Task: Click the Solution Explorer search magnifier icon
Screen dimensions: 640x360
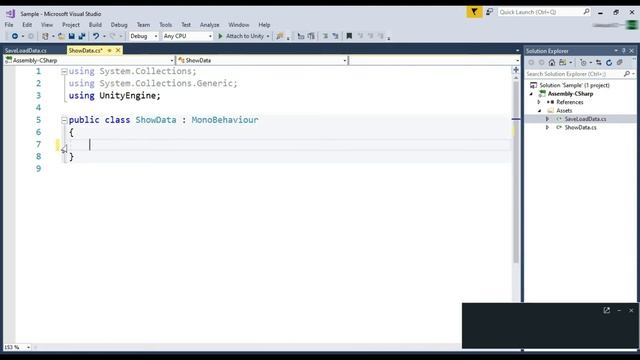Action: [627, 74]
